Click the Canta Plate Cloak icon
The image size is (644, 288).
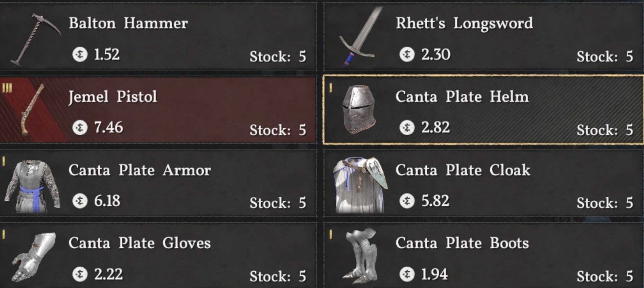(360, 185)
